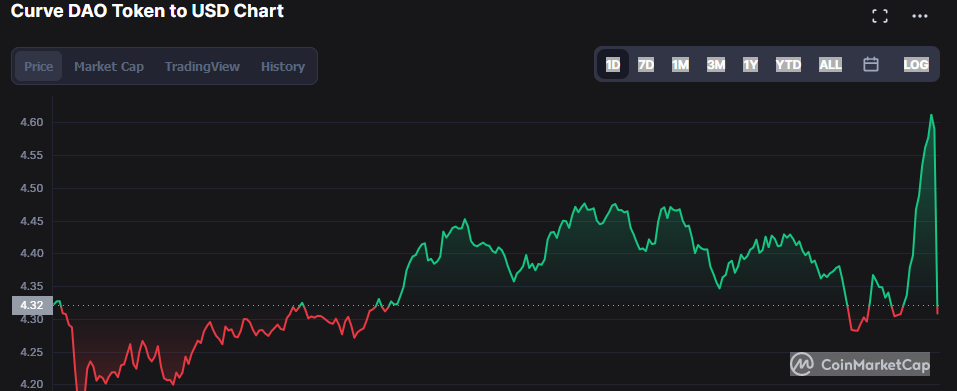Viewport: 957px width, 391px height.
Task: Open the fullscreen chart view icon
Action: point(879,16)
